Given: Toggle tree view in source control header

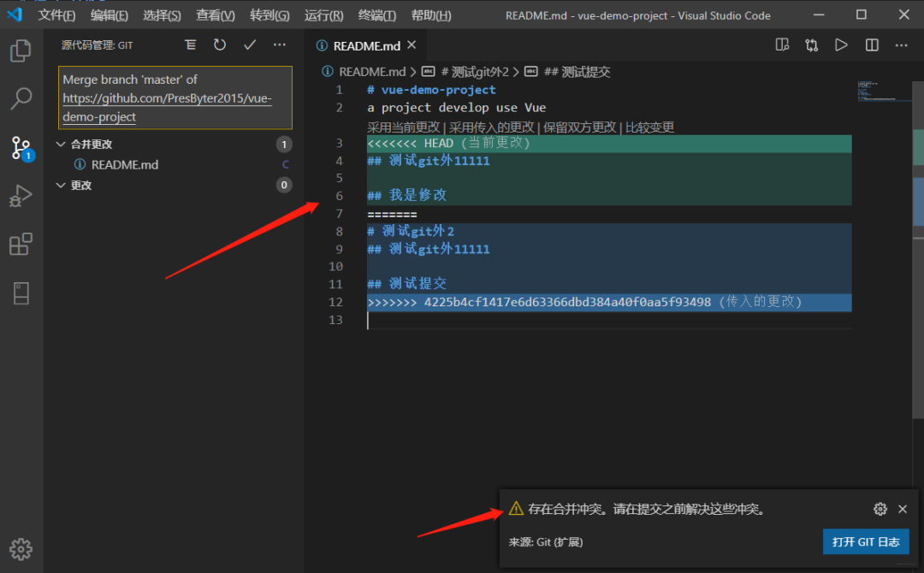Looking at the screenshot, I should [190, 44].
